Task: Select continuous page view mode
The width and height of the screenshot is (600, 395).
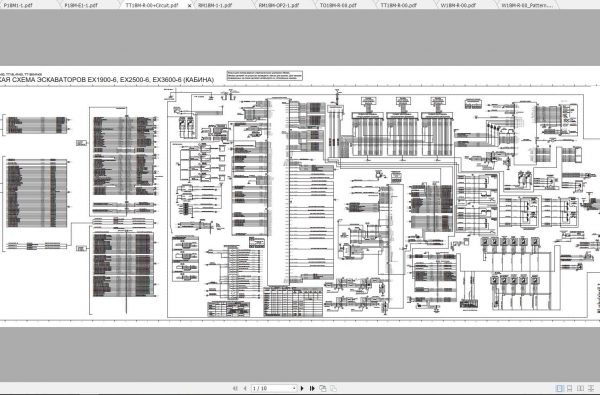Action: (569, 388)
